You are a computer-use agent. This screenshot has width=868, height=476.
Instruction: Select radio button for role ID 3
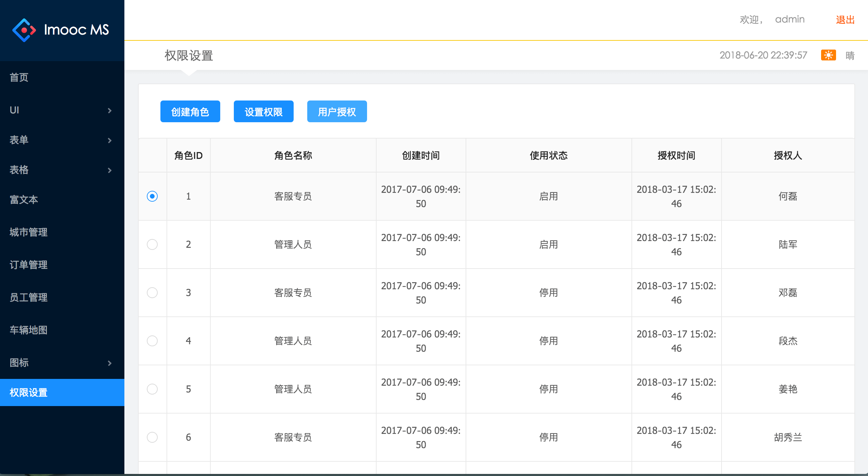(x=152, y=293)
